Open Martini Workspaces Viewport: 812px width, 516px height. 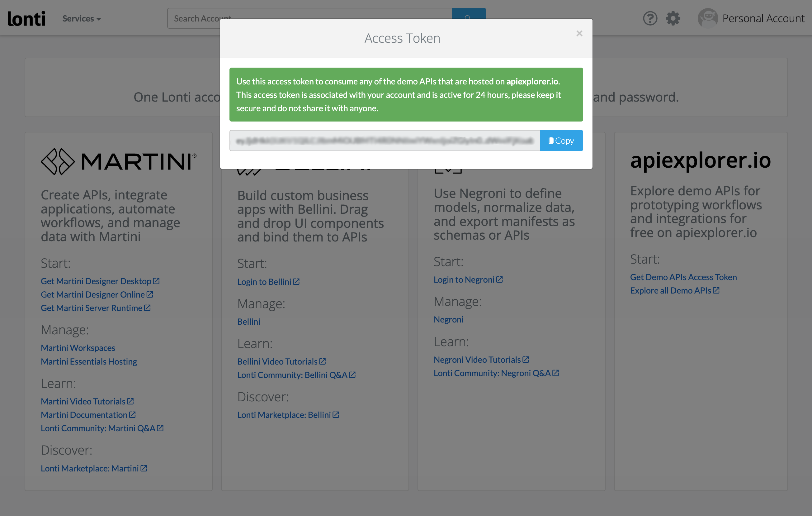pyautogui.click(x=78, y=348)
